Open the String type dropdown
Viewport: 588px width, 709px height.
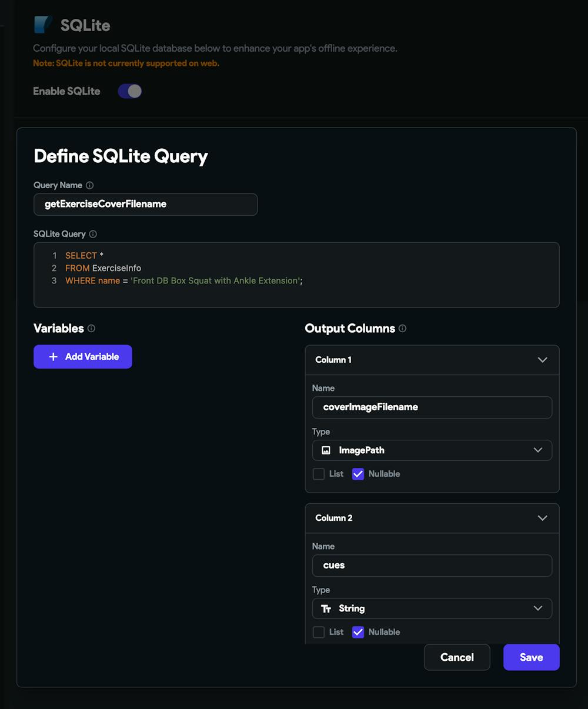(432, 608)
